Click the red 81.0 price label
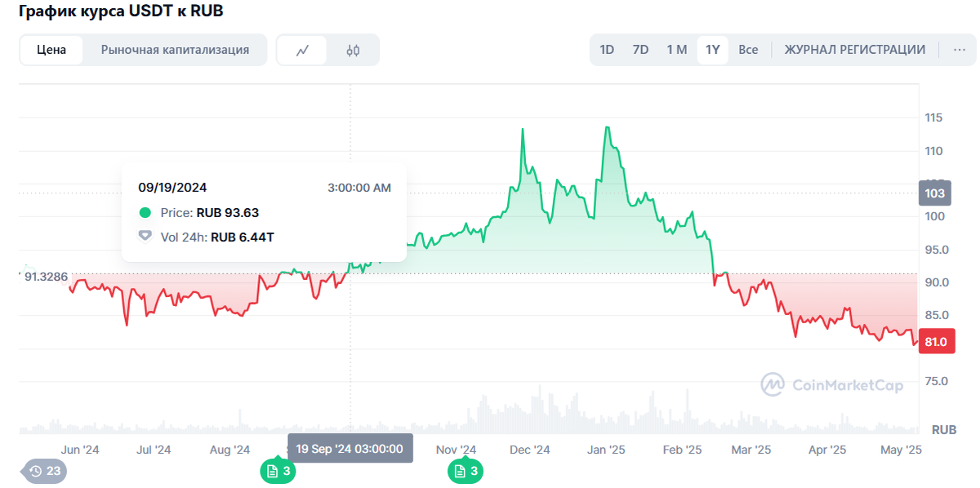Viewport: 980px width, 488px height. (936, 341)
